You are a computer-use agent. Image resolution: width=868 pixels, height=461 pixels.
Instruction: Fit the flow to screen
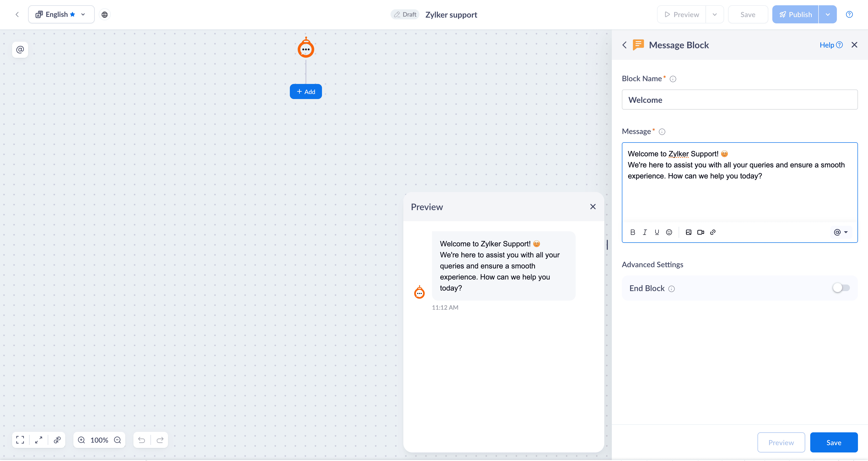tap(20, 440)
